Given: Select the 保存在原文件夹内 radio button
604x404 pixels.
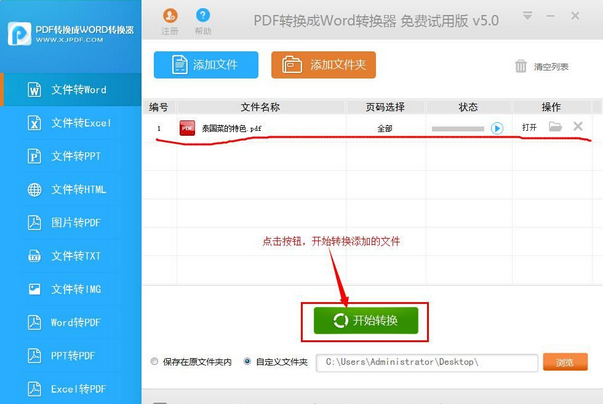Looking at the screenshot, I should pos(154,361).
